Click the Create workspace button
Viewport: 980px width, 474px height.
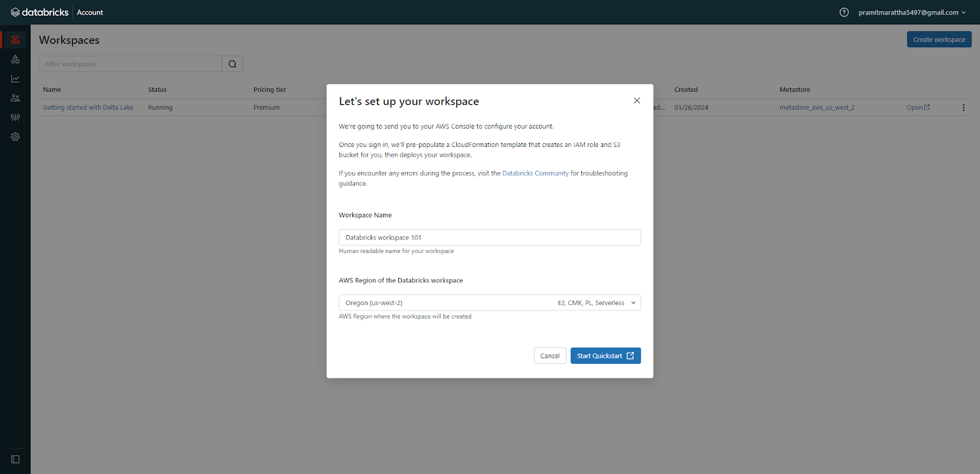point(939,39)
